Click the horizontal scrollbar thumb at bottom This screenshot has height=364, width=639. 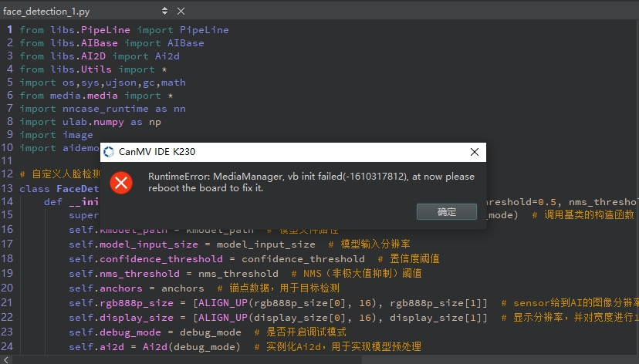point(187,359)
